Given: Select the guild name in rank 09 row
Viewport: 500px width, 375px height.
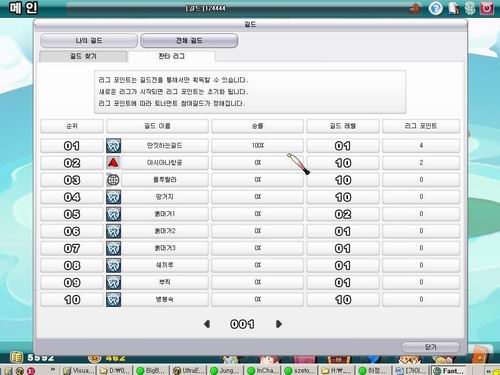Looking at the screenshot, I should (164, 282).
